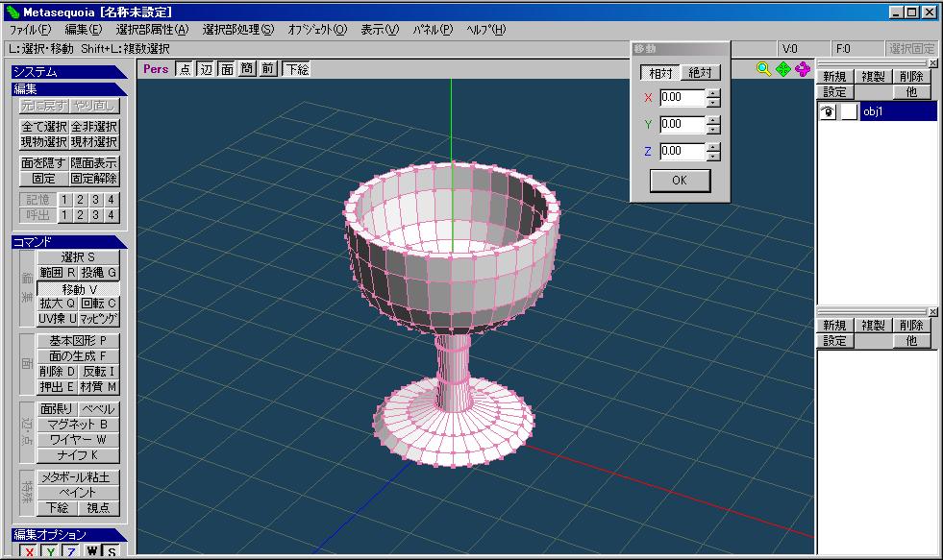The width and height of the screenshot is (943, 560).
Task: Click the green pan view icon
Action: click(x=783, y=69)
